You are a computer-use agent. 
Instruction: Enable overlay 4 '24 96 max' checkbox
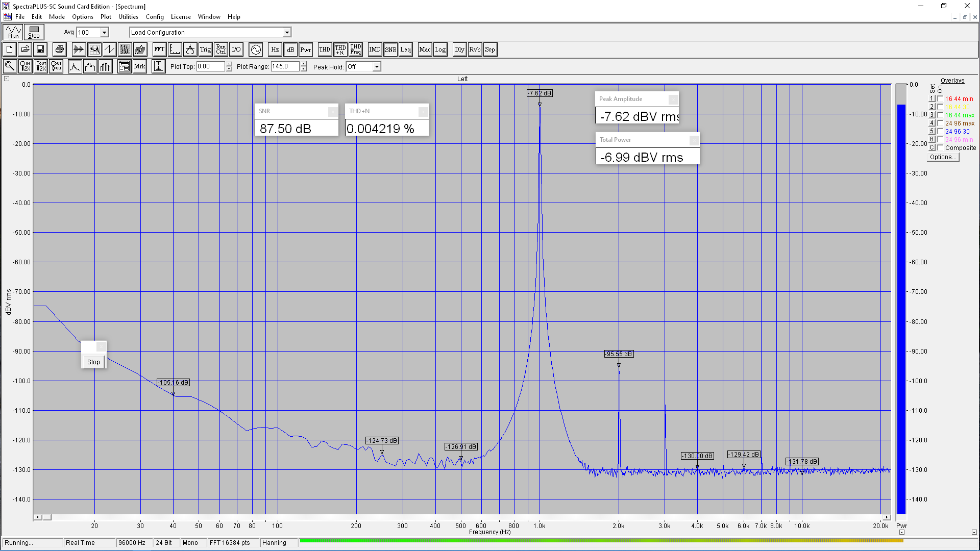940,123
